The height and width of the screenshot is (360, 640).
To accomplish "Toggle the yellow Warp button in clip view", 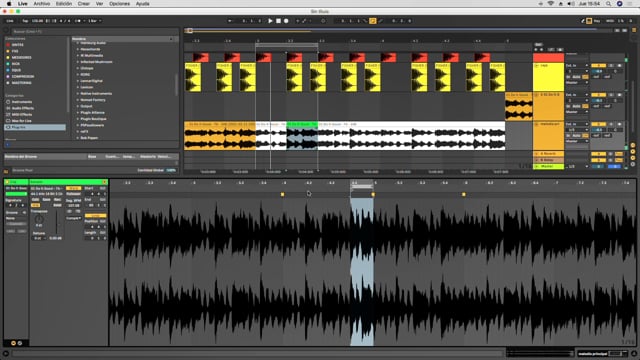I will tap(73, 188).
